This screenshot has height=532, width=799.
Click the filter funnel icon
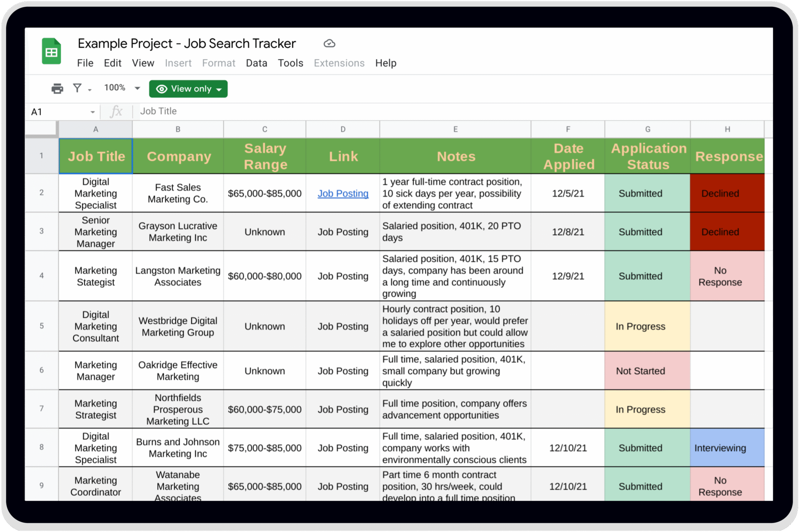tap(77, 88)
